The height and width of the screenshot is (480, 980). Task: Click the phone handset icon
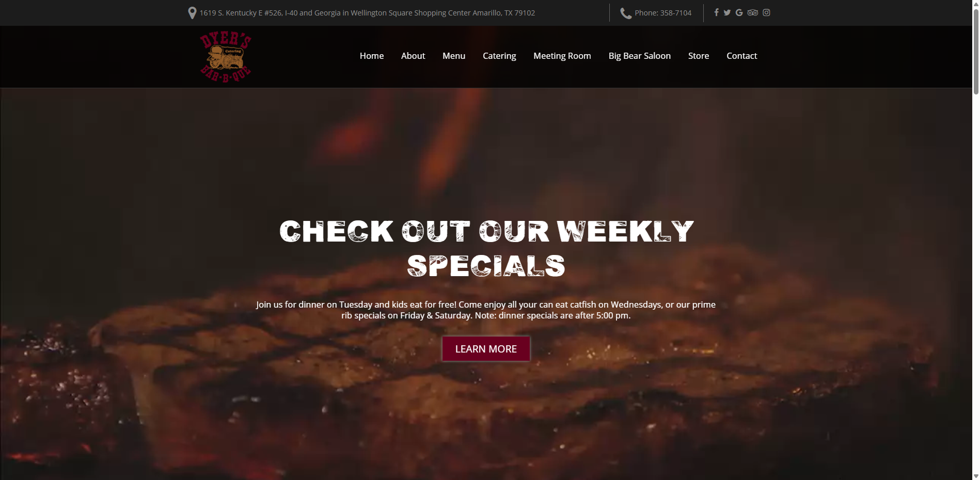(626, 13)
